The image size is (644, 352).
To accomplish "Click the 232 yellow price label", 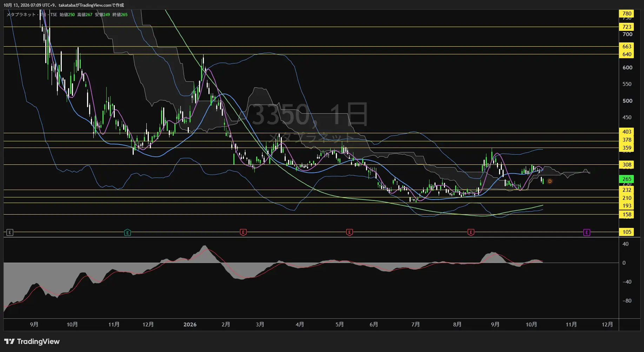I will click(x=626, y=190).
